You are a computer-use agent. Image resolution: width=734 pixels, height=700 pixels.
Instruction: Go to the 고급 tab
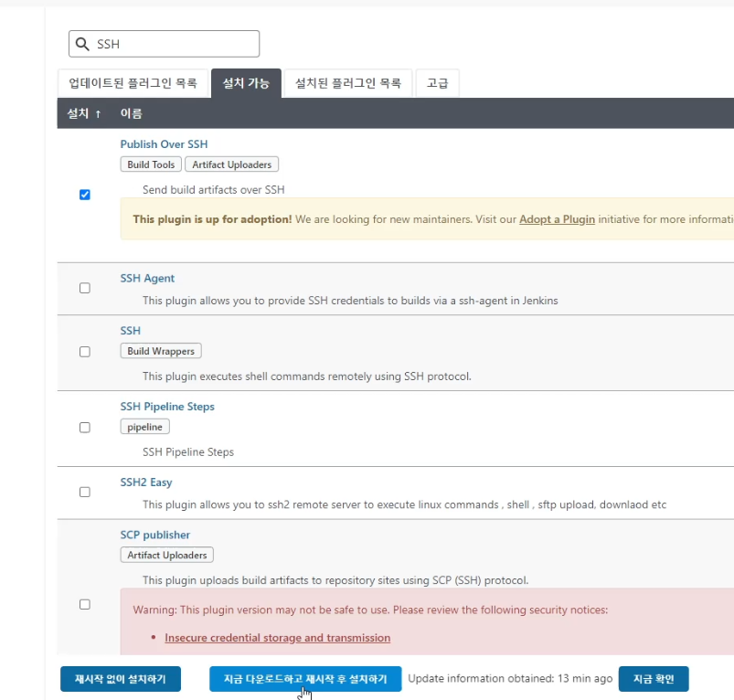[438, 83]
